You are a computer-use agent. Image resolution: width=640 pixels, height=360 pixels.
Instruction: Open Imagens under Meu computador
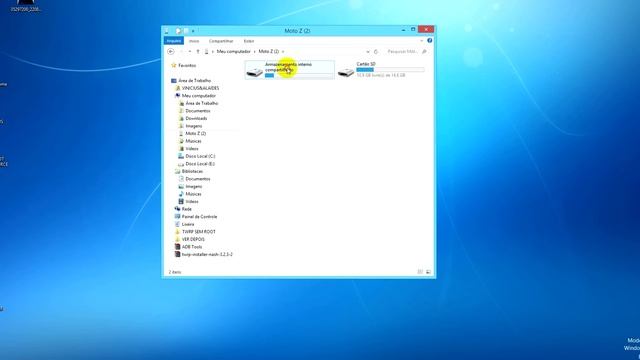(x=193, y=126)
